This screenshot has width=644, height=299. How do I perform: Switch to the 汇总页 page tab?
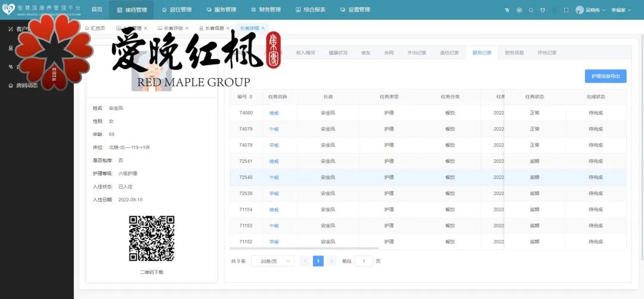pyautogui.click(x=95, y=29)
